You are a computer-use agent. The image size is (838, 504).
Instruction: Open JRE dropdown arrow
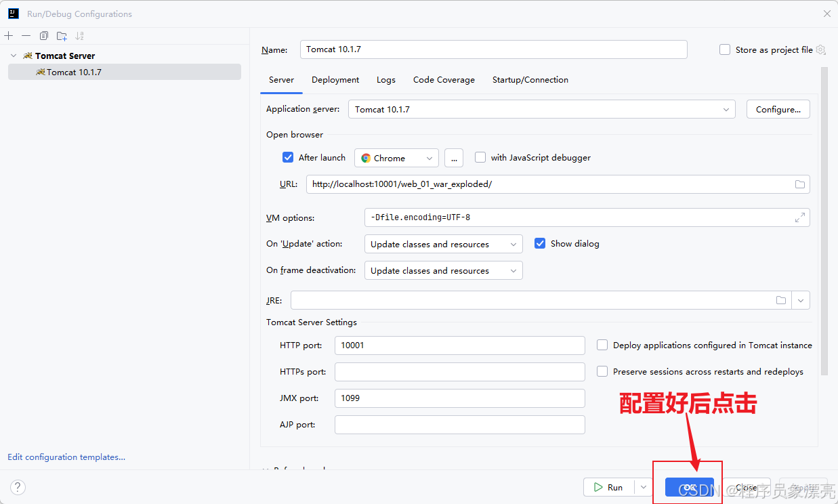coord(801,300)
